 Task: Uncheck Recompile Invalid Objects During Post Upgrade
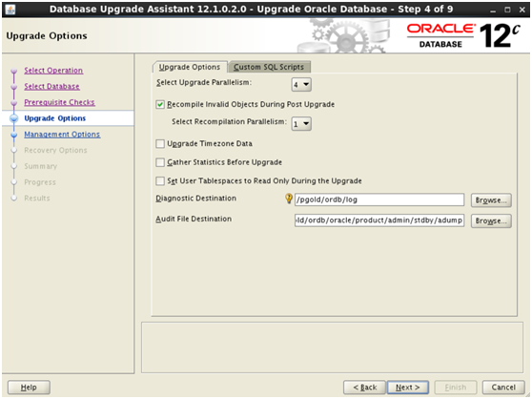pos(160,105)
